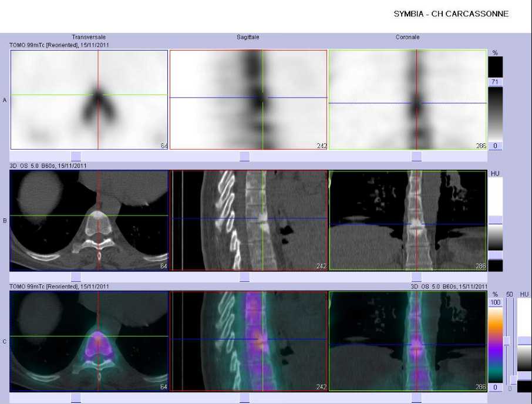Click lower HU window handle in row C
Viewport: 532px width, 404px height.
tap(524, 376)
